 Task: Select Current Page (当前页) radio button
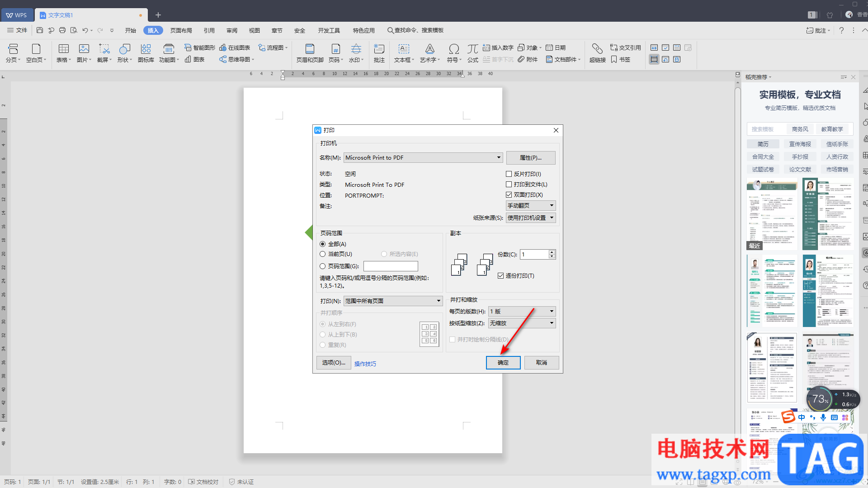[x=322, y=254]
